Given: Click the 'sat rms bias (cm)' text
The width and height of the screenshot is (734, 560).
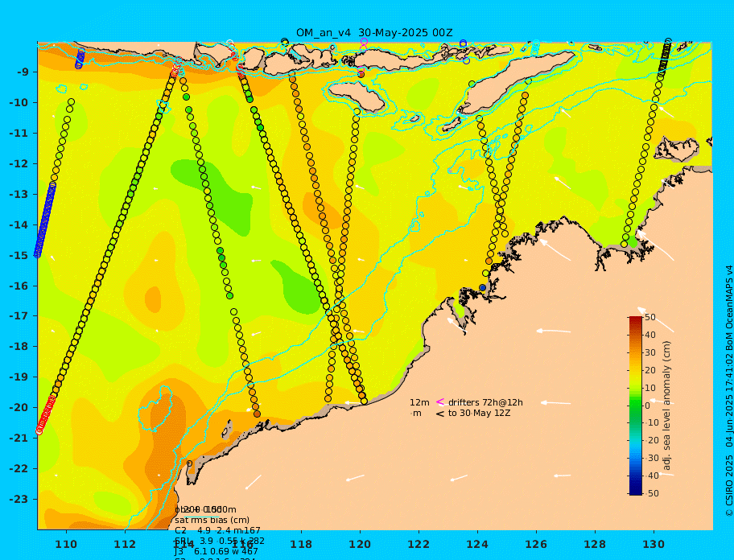Looking at the screenshot, I should [212, 520].
